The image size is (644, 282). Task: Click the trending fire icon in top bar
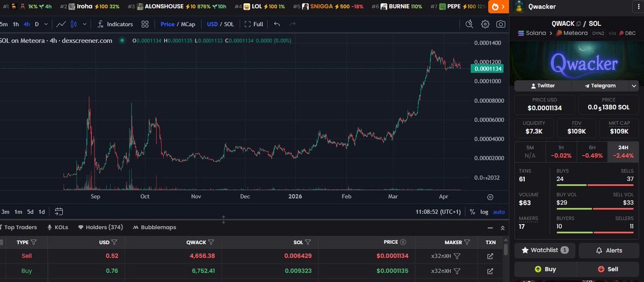click(495, 7)
